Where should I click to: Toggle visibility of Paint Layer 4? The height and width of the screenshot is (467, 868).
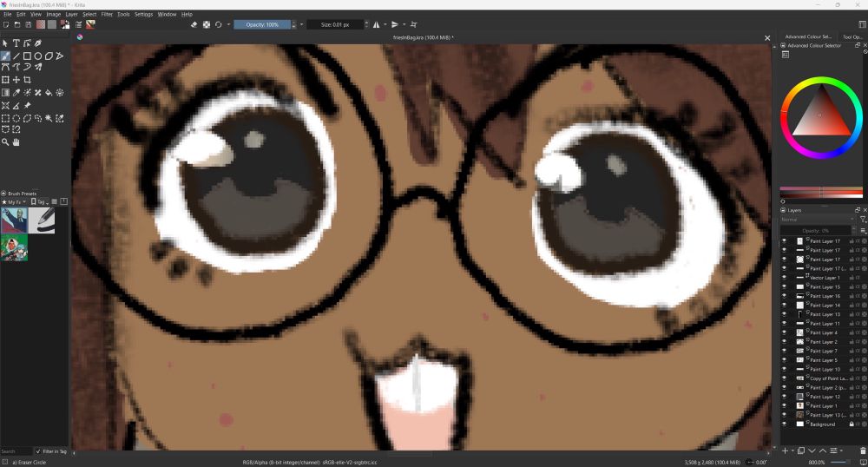[784, 332]
